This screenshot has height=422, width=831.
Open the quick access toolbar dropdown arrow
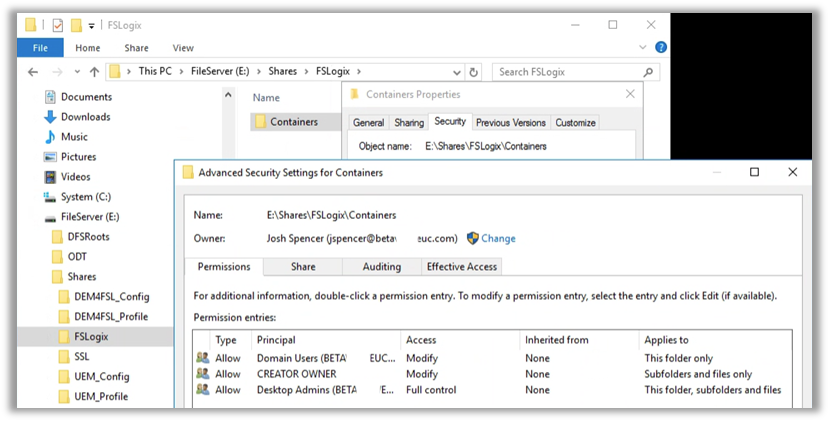click(x=92, y=25)
